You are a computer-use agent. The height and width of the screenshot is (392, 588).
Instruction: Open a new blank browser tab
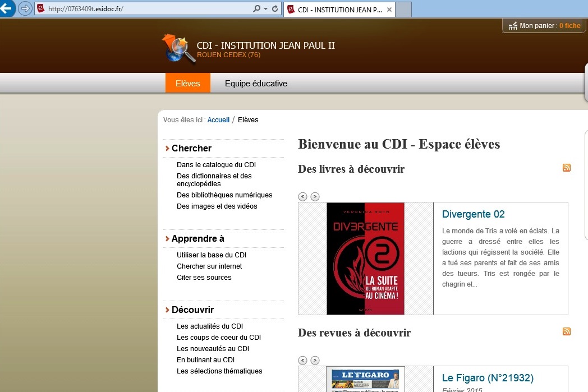tap(403, 10)
